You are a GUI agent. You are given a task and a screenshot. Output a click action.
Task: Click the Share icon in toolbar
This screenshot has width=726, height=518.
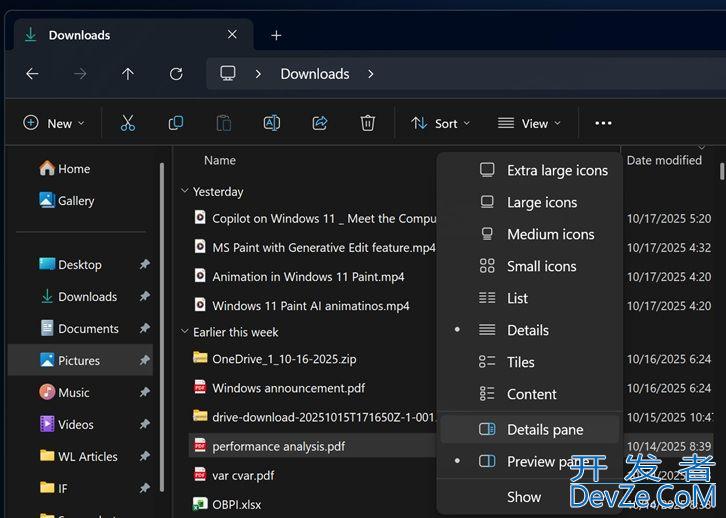(x=320, y=123)
